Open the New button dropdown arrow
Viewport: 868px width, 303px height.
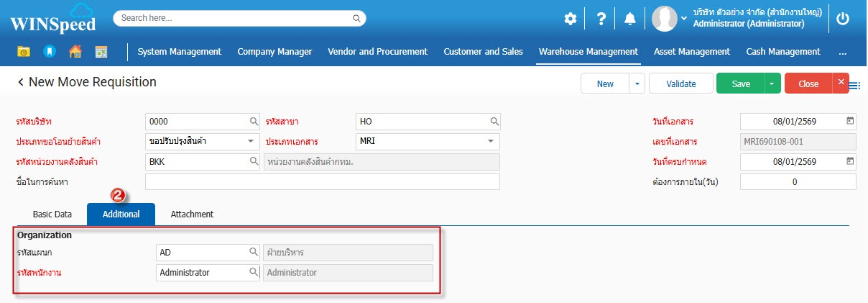(x=637, y=84)
